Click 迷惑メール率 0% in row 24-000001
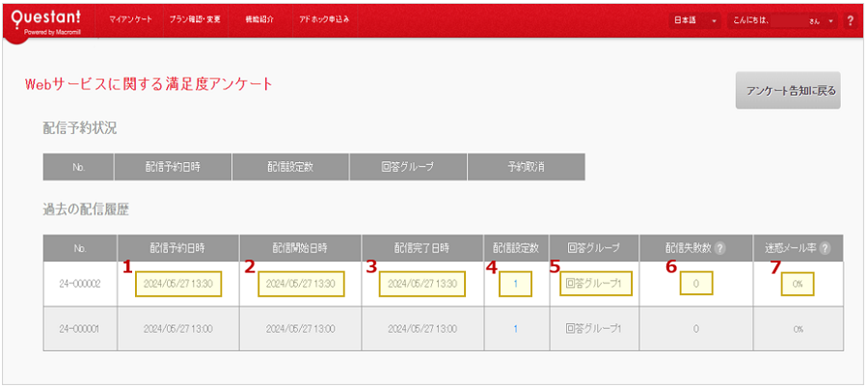868x388 pixels. 798,329
